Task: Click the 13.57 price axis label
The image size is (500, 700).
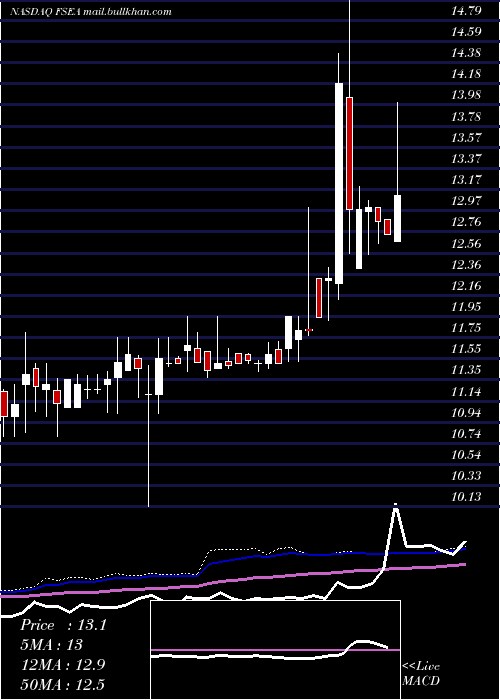Action: click(466, 138)
